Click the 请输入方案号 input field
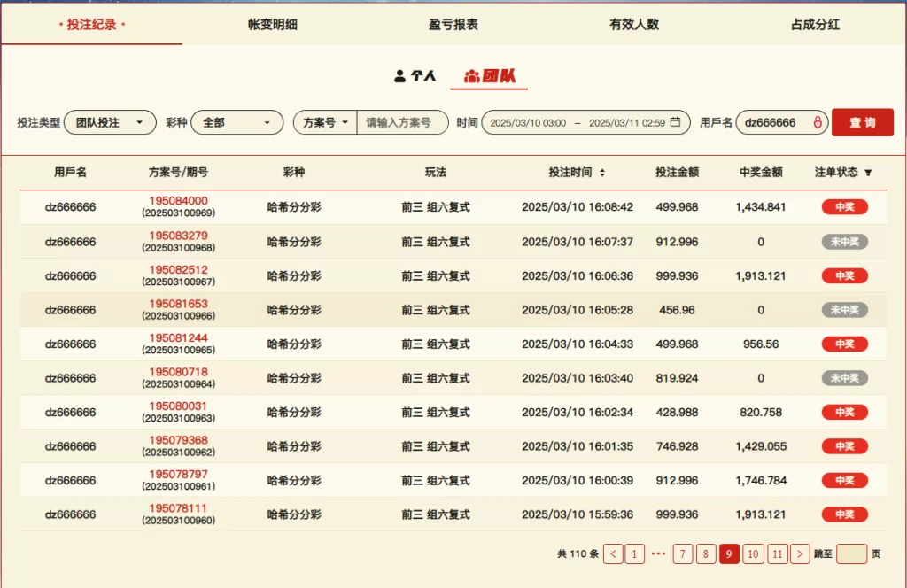The image size is (907, 588). 402,122
